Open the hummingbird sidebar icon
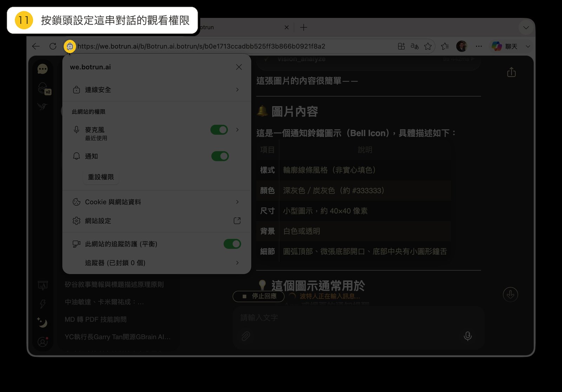The image size is (562, 392). pos(42,106)
